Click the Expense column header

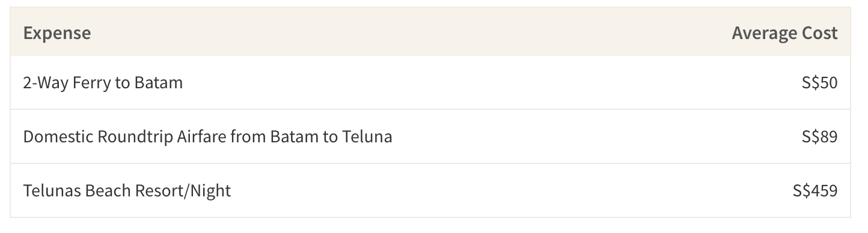tap(57, 33)
